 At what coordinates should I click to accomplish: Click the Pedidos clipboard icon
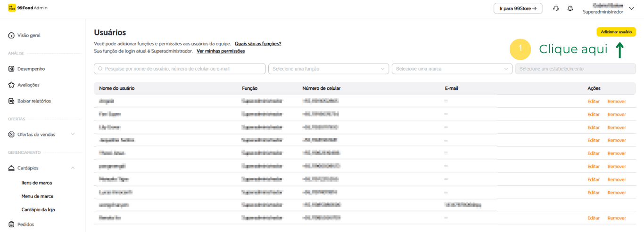click(11, 224)
